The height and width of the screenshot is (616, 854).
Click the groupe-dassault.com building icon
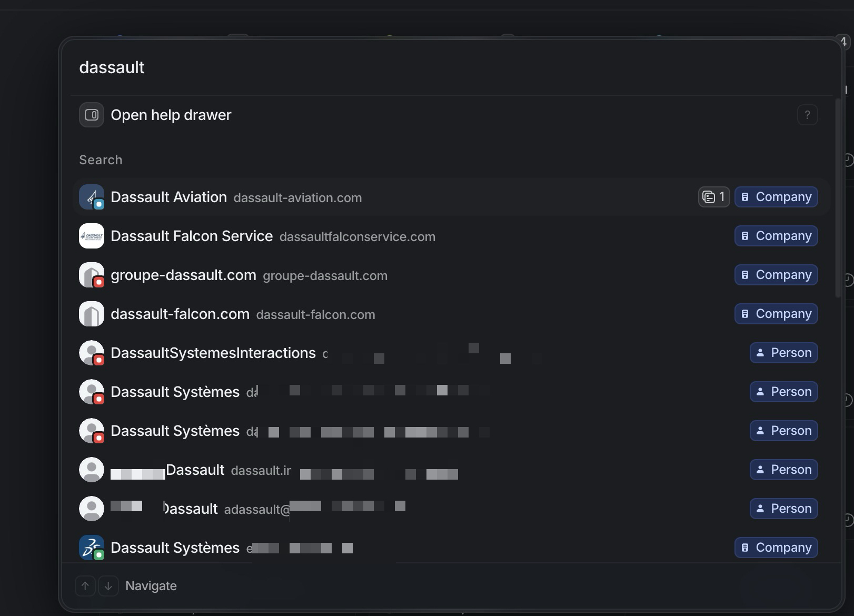coord(92,275)
